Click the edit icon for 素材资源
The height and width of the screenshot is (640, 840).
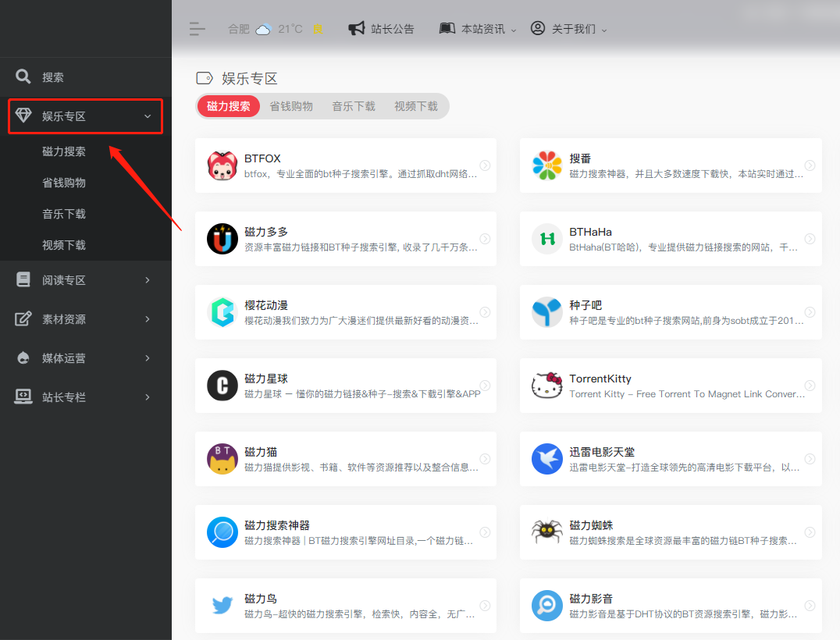(x=23, y=318)
